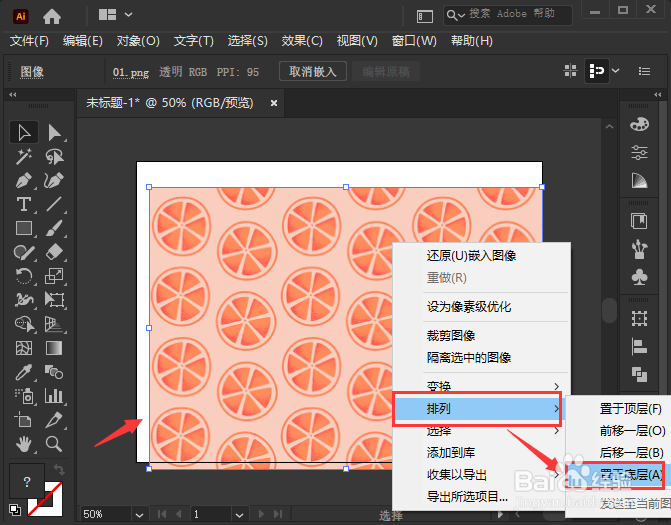
Task: Select 后移一层(B) in the submenu
Action: coord(631,452)
